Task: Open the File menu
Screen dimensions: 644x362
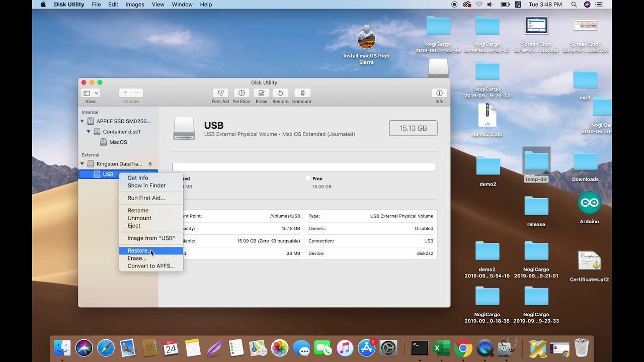Action: pos(96,5)
